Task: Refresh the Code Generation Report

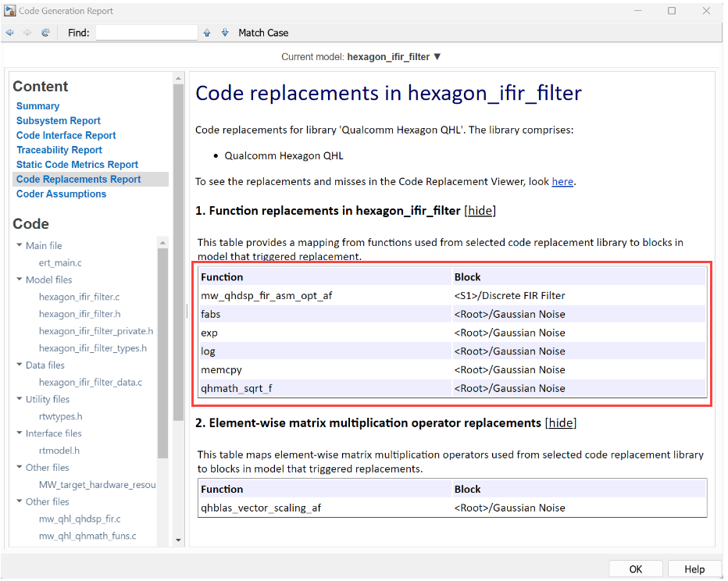Action: click(x=45, y=32)
